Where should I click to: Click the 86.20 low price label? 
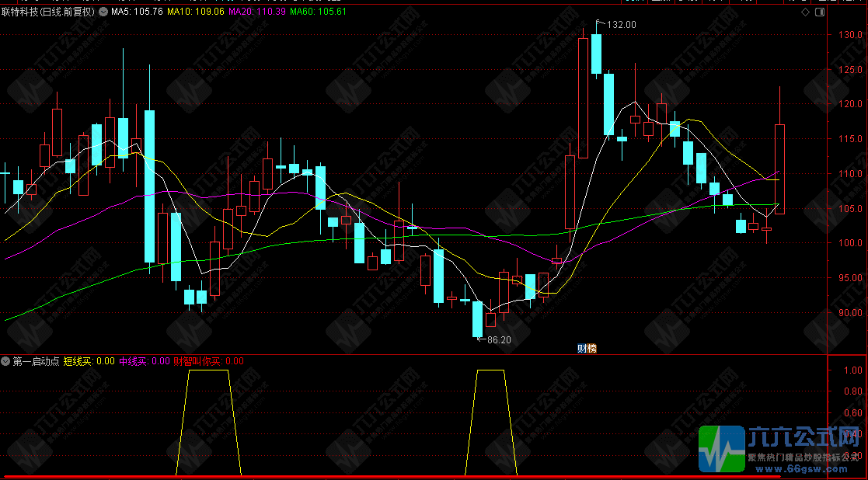[499, 340]
